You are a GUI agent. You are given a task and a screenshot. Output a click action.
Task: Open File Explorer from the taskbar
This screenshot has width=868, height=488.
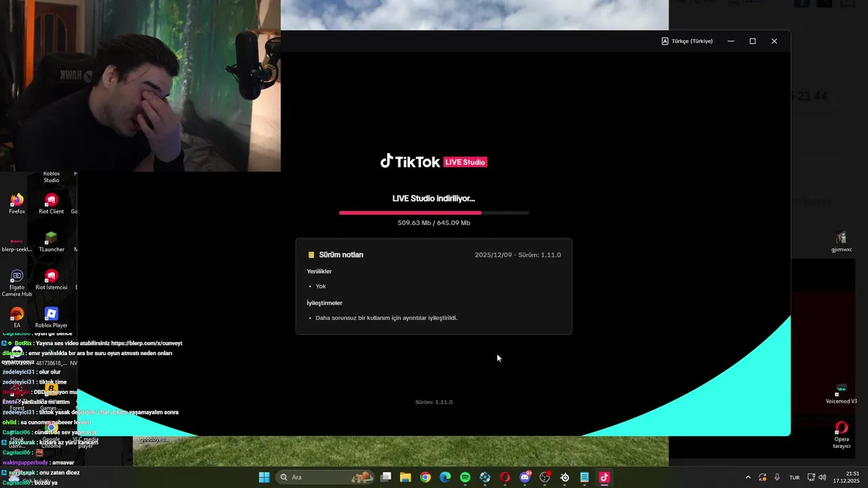coord(406,477)
